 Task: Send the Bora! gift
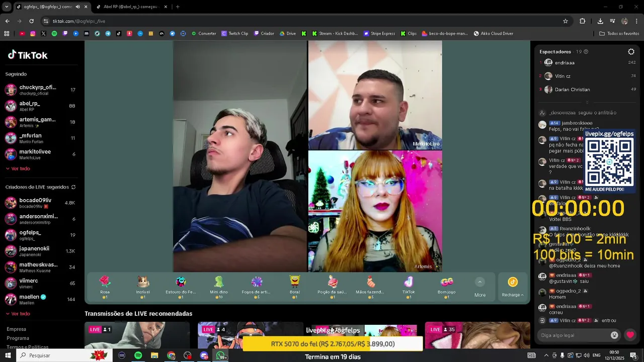[x=295, y=287]
